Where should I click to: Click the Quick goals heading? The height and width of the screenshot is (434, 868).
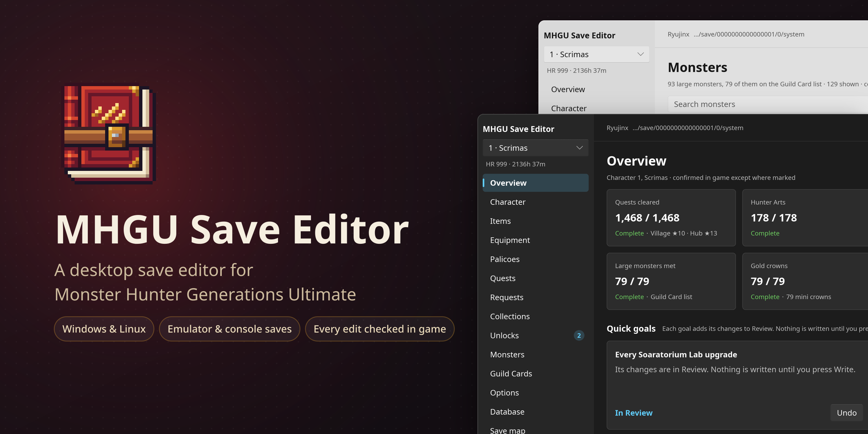tap(631, 329)
